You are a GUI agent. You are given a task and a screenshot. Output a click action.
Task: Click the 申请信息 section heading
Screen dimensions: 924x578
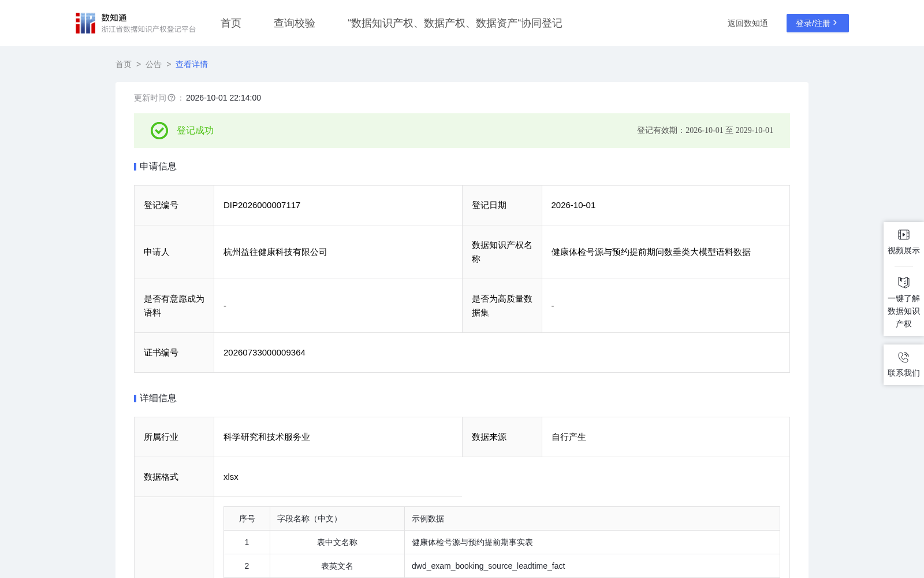158,166
